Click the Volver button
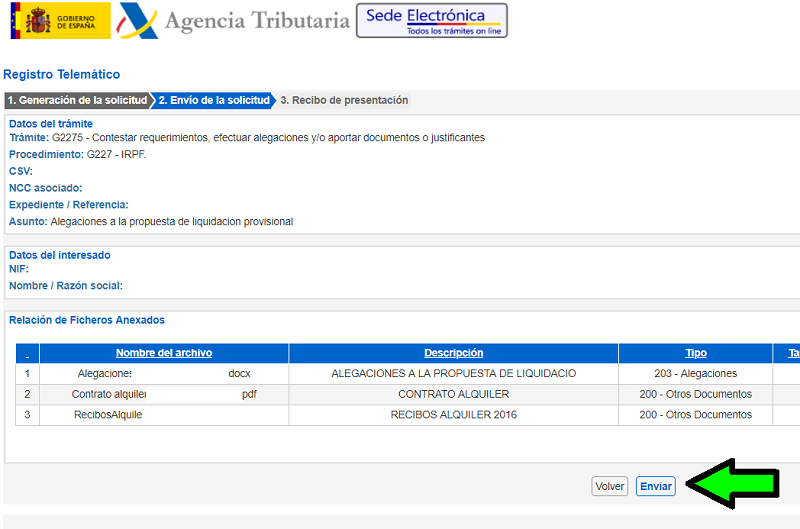Viewport: 800px width, 529px height. click(x=609, y=486)
